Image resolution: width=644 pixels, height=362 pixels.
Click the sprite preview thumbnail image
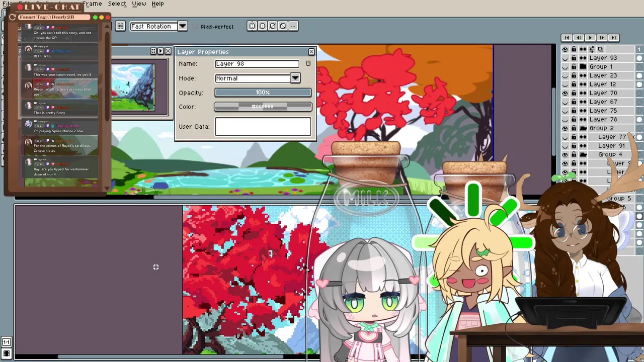[133, 87]
